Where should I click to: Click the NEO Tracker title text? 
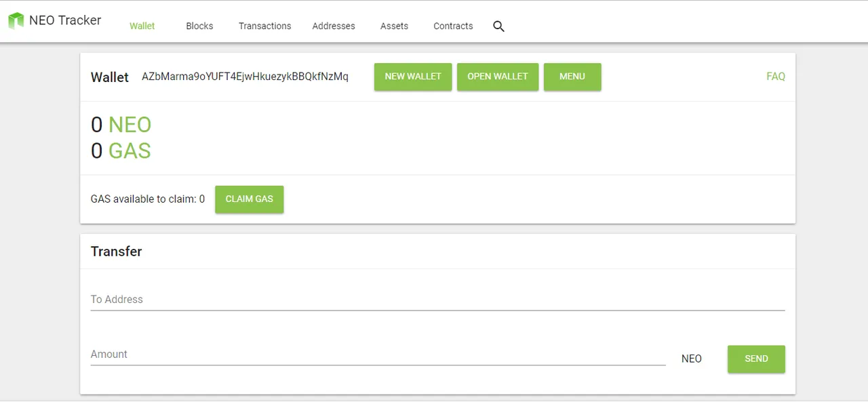tap(65, 20)
